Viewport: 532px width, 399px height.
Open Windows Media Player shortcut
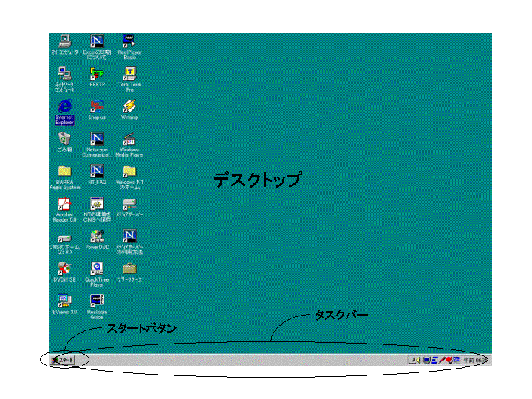tap(129, 138)
